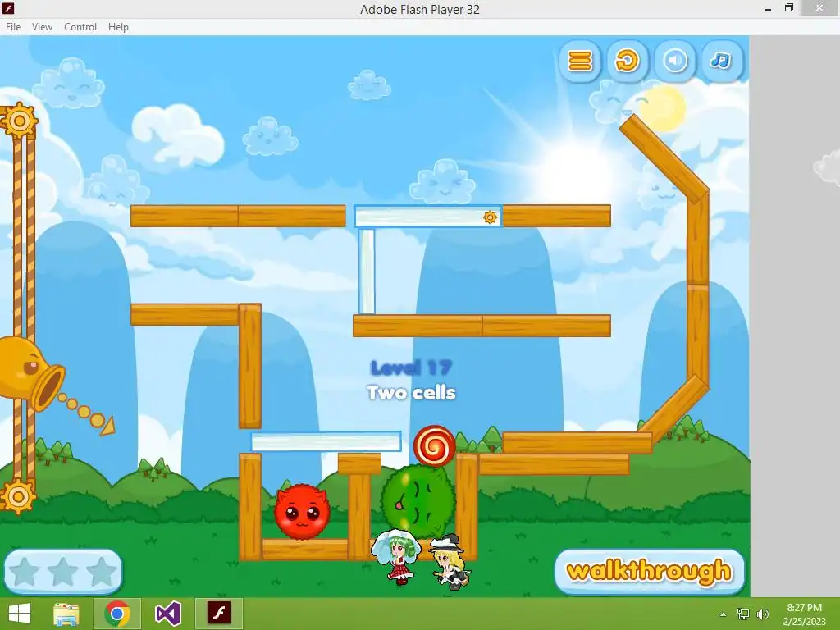Click the red fuzzy ball creature
The image size is (840, 630).
[302, 512]
